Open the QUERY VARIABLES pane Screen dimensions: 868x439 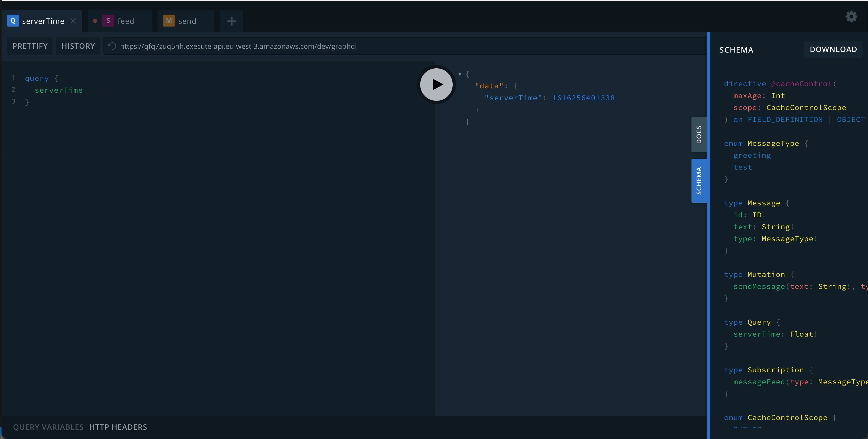pyautogui.click(x=48, y=427)
